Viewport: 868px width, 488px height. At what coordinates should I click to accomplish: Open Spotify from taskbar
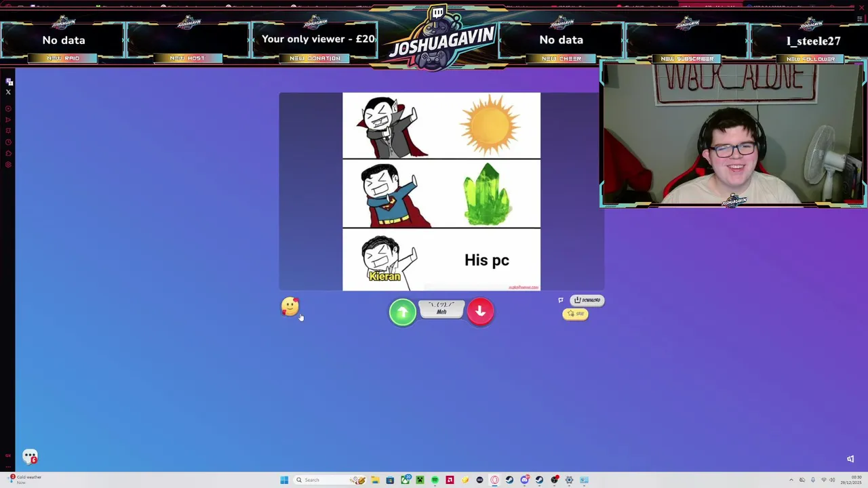(x=435, y=480)
